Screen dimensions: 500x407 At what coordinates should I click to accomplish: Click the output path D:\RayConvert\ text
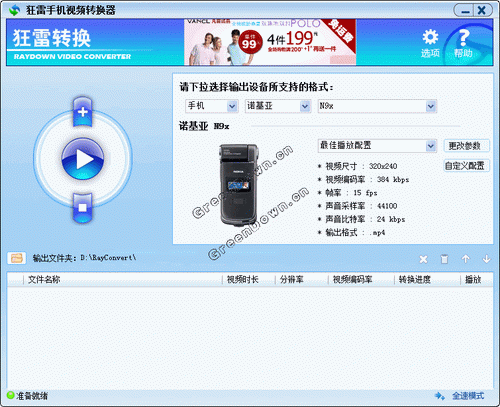click(x=108, y=258)
